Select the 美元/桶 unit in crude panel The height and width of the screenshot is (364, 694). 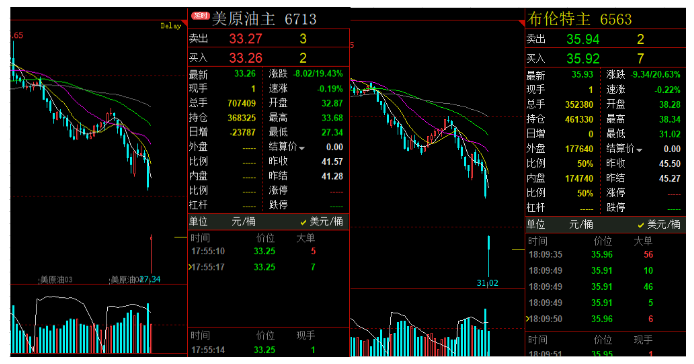322,221
